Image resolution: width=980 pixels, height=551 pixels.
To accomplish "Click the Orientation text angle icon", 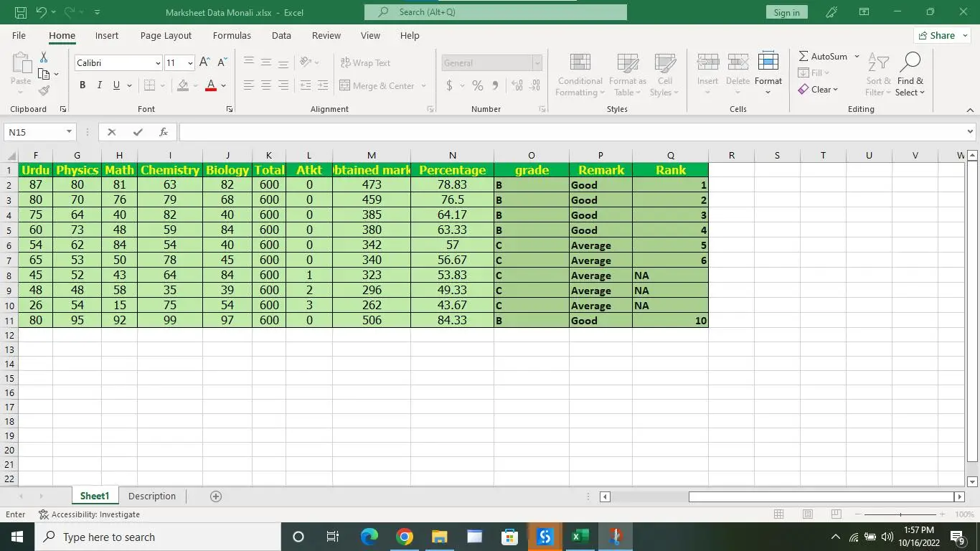I will click(306, 62).
